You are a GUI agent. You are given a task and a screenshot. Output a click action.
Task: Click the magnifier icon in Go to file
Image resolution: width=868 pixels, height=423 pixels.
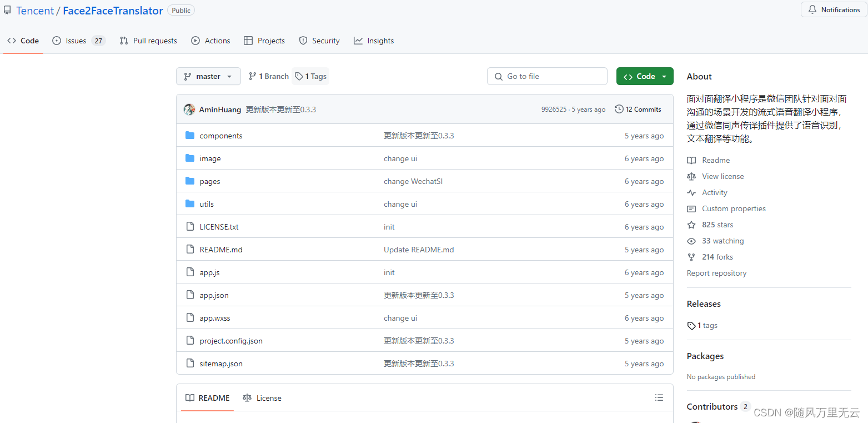498,77
